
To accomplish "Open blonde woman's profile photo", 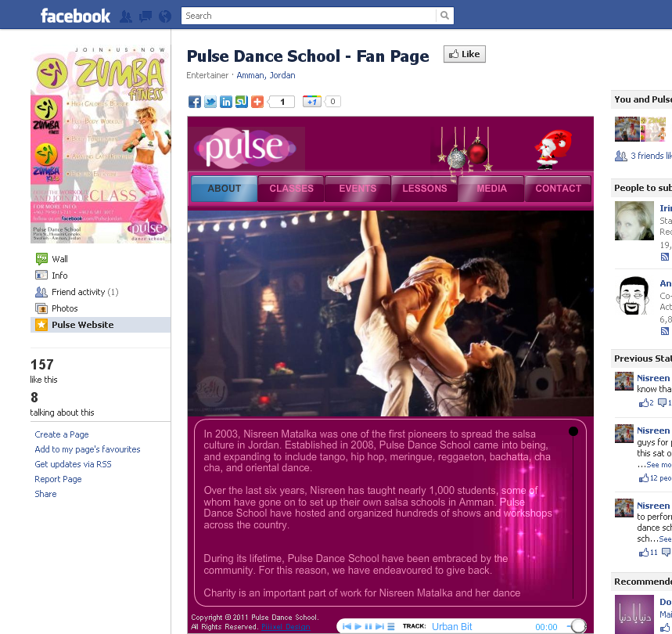I will [634, 221].
